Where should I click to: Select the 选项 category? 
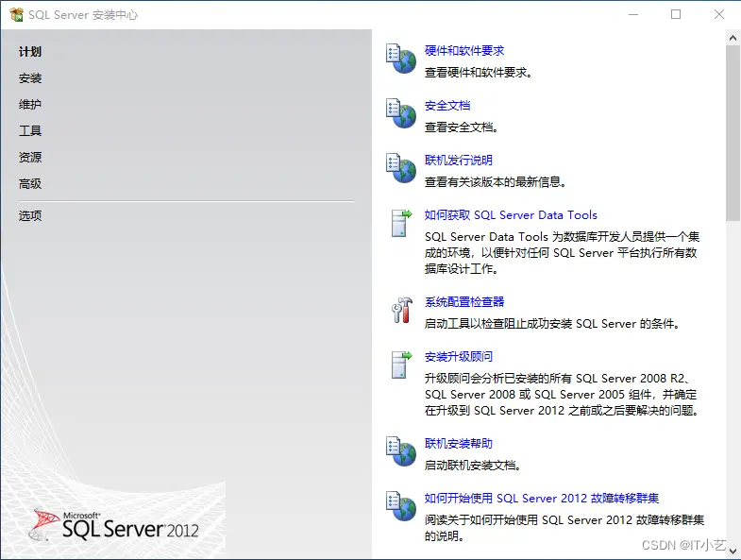(30, 215)
